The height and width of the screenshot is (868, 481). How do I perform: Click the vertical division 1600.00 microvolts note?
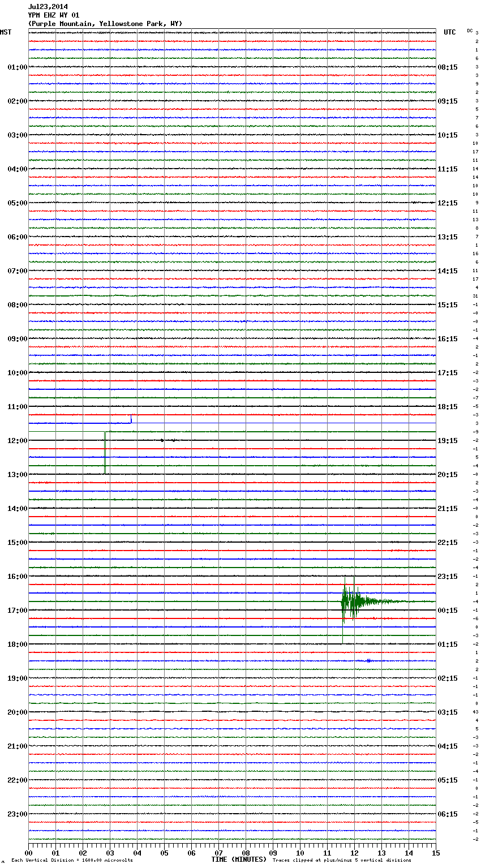coord(72,860)
